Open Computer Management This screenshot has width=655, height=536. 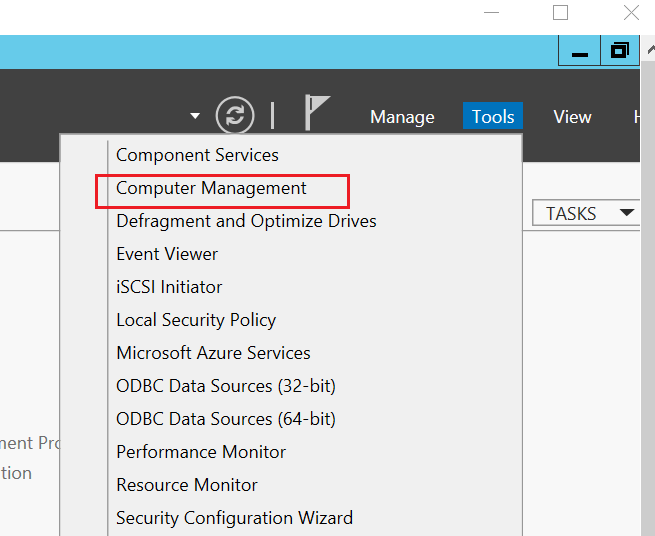click(x=211, y=188)
